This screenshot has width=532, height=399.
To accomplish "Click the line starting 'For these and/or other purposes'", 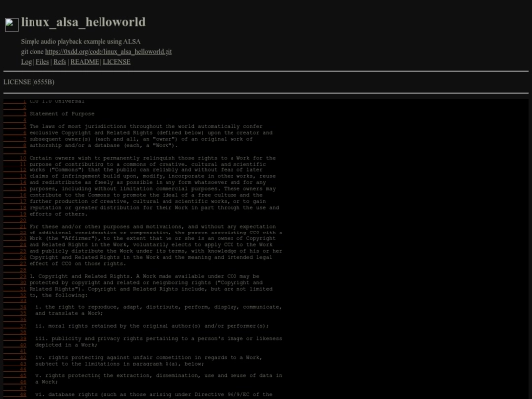I will (x=153, y=227).
